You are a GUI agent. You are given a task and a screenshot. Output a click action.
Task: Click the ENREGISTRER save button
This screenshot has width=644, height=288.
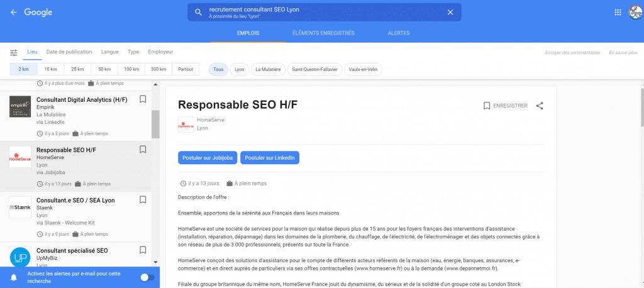coord(506,106)
